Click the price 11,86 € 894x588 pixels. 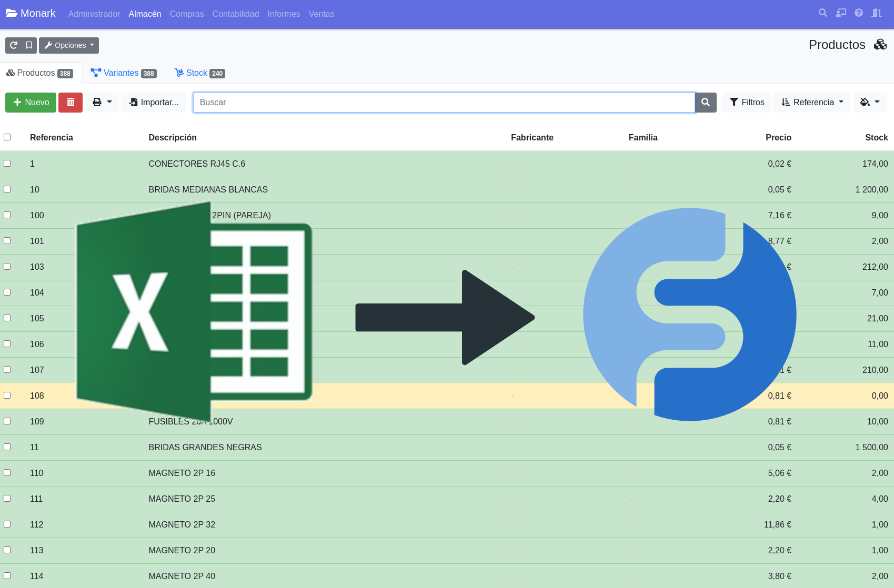pyautogui.click(x=778, y=524)
